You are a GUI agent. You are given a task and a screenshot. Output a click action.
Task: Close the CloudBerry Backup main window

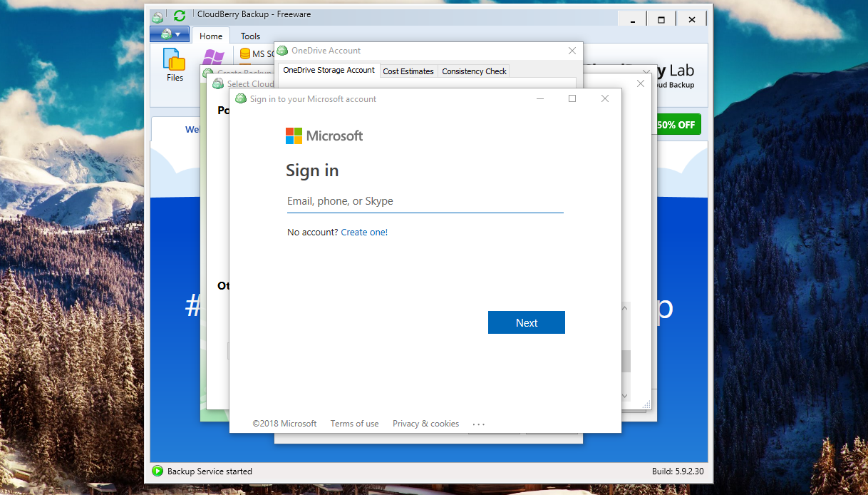coord(692,20)
